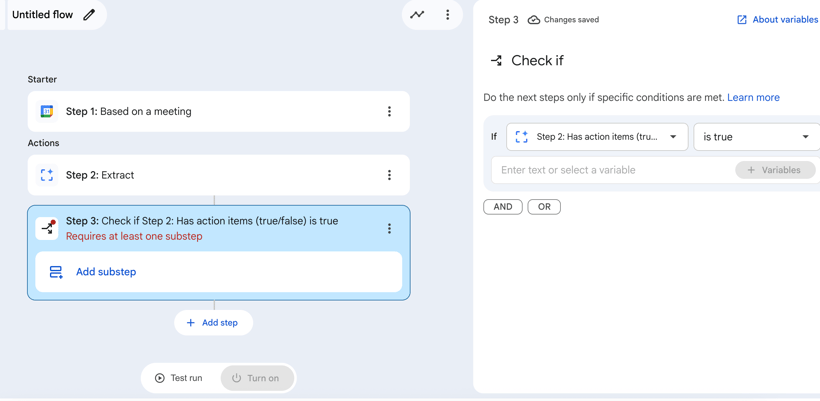The image size is (820, 401).
Task: Click the Add step button
Action: pyautogui.click(x=213, y=323)
